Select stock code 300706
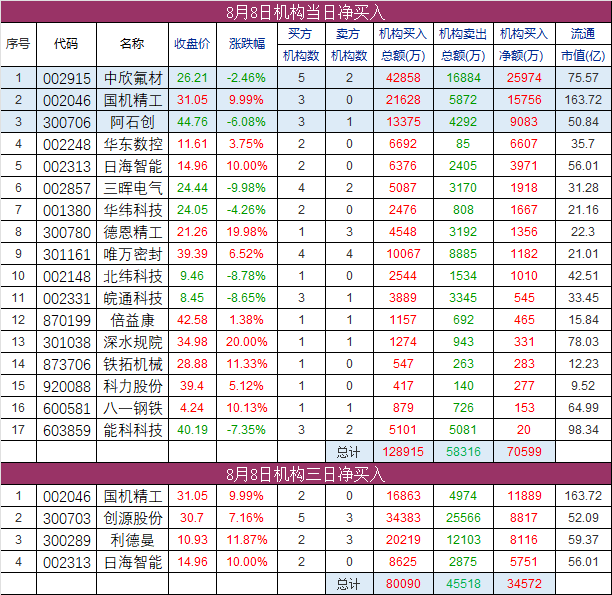The height and width of the screenshot is (595, 612). [x=67, y=122]
